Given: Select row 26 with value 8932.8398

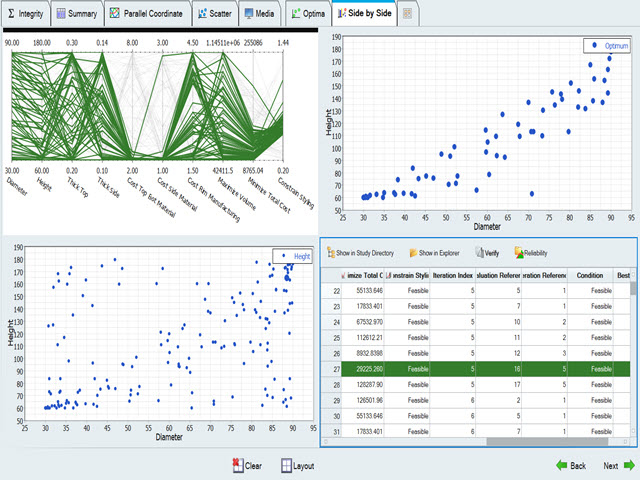Looking at the screenshot, I should pyautogui.click(x=476, y=353).
